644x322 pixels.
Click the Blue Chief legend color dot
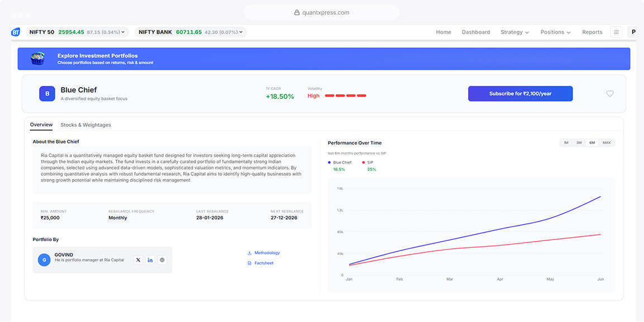pyautogui.click(x=330, y=162)
